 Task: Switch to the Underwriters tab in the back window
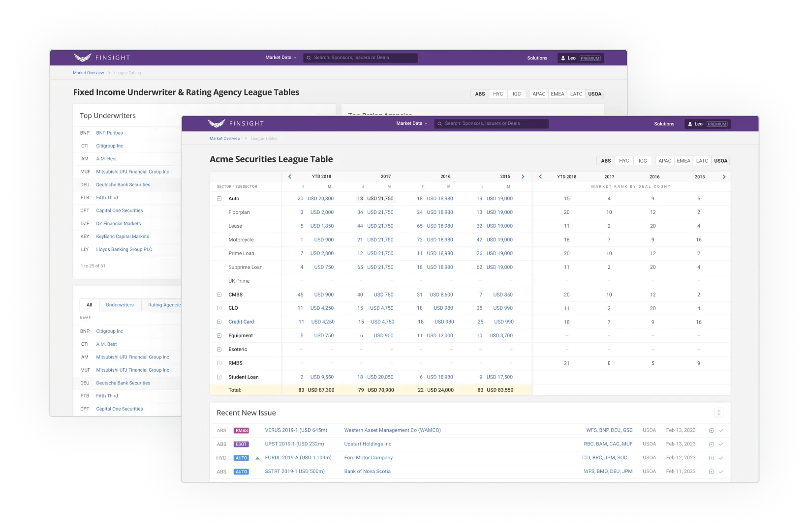(x=120, y=305)
